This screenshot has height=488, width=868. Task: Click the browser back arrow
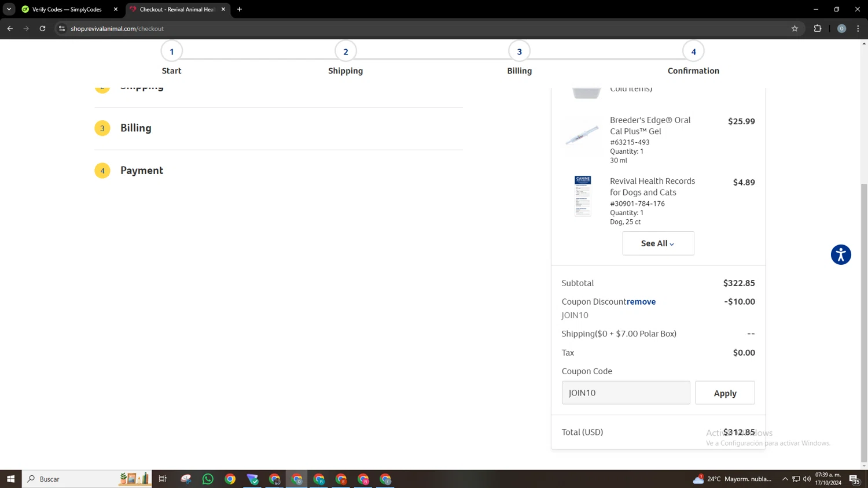pos(10,28)
